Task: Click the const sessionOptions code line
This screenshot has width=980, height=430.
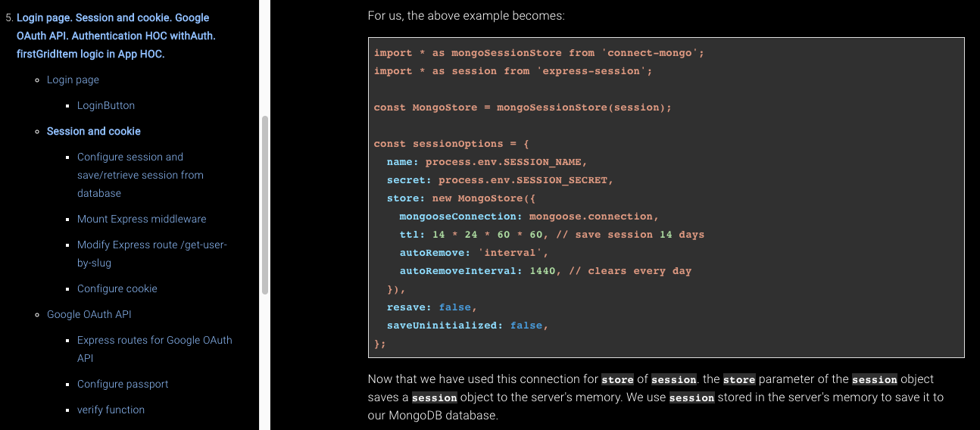Action: 451,144
